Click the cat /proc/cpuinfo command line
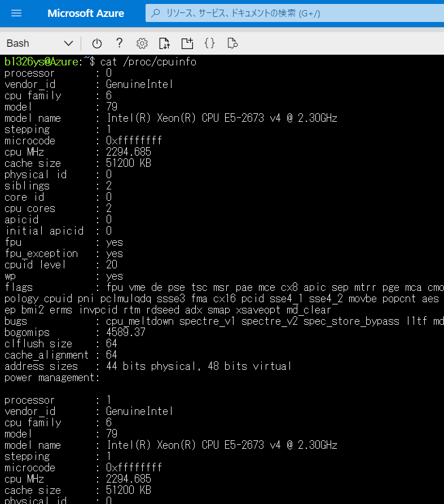Viewport: 444px width, 504px height. pos(148,61)
